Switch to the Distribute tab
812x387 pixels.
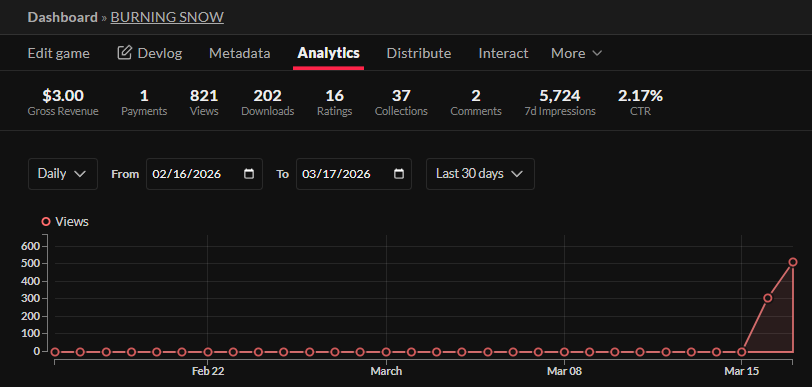pos(419,53)
